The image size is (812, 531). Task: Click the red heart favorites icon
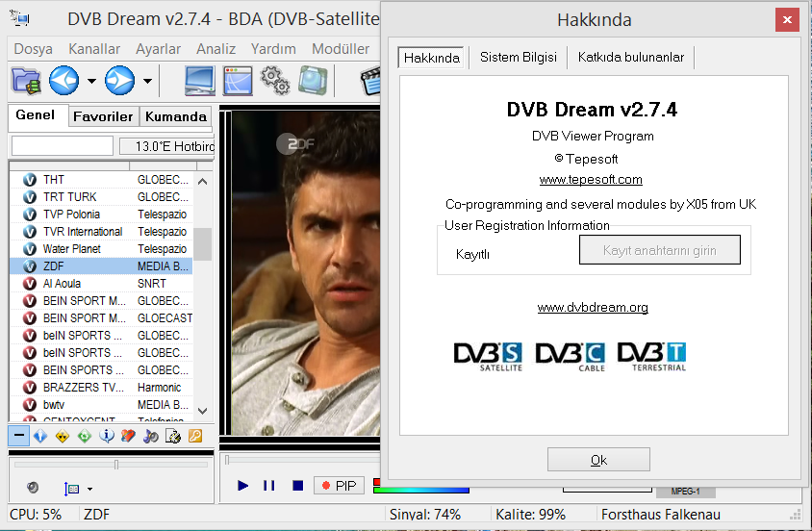tap(128, 437)
